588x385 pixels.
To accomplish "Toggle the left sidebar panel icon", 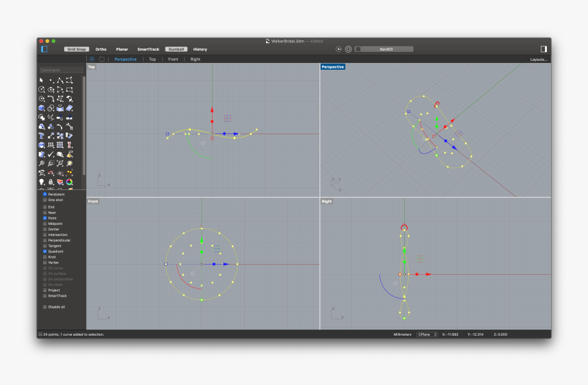I will (44, 49).
